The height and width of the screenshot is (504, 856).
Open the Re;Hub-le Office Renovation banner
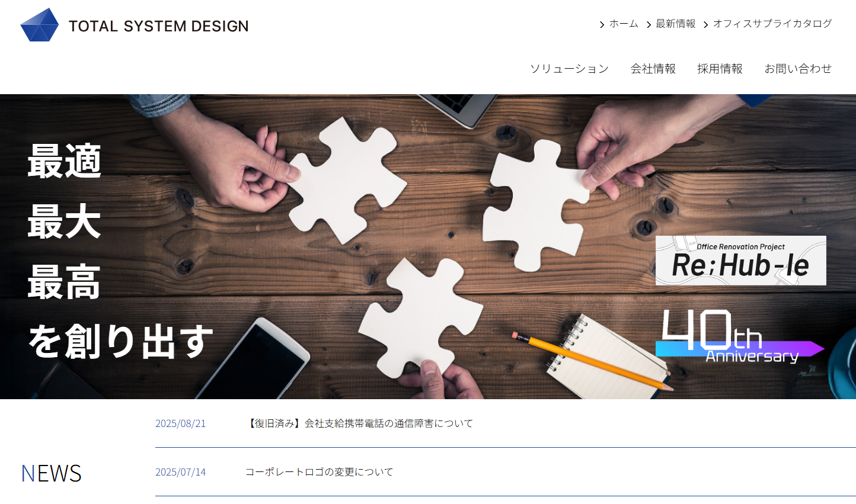point(740,261)
